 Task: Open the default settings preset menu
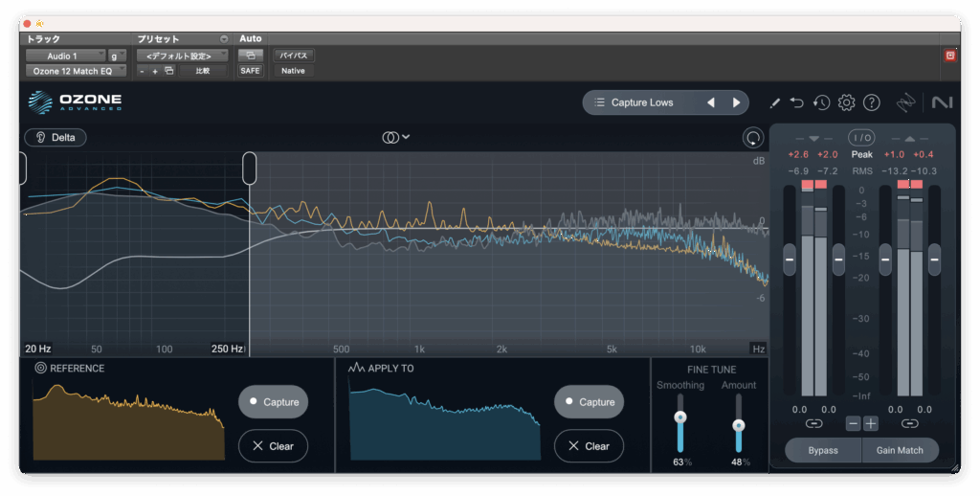[x=182, y=56]
